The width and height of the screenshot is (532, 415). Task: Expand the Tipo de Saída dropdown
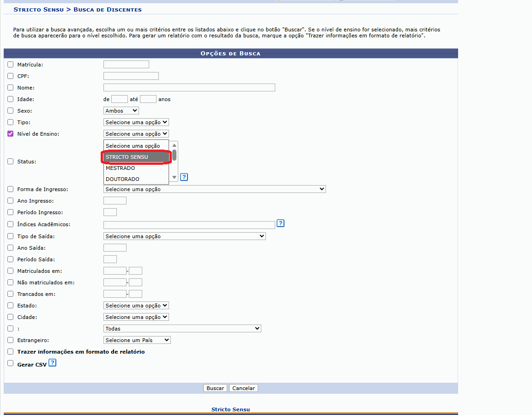point(184,236)
